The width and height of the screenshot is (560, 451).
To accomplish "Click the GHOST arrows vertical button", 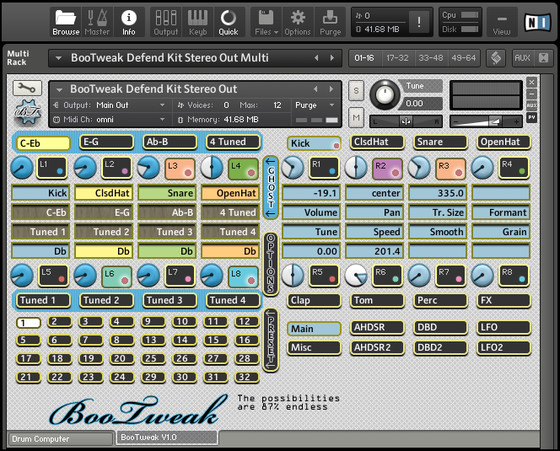I will click(271, 188).
